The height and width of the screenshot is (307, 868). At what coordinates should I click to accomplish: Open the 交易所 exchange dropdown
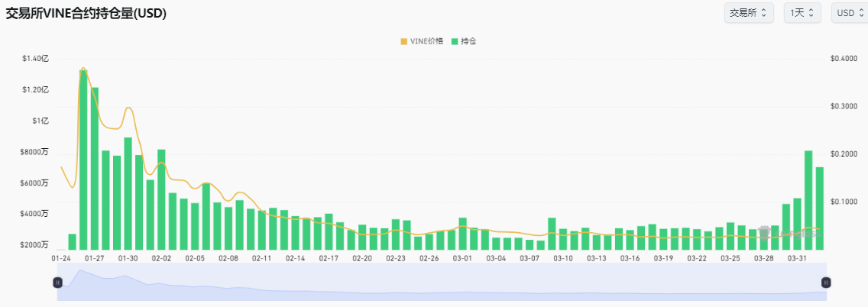coord(748,13)
